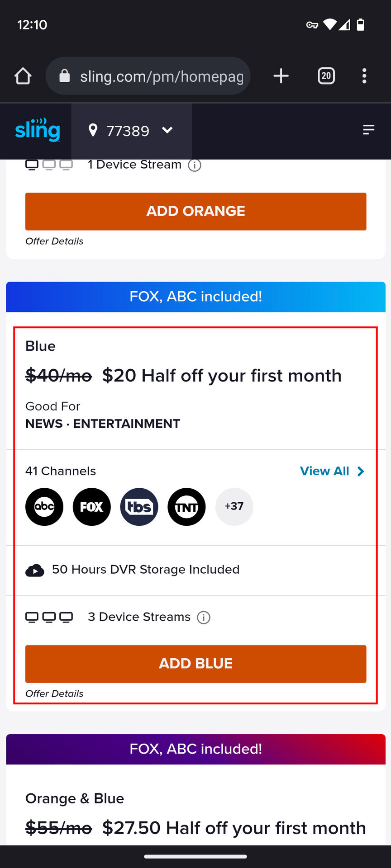Open Offer Details under ADD BLUE
The height and width of the screenshot is (868, 391).
coord(54,694)
